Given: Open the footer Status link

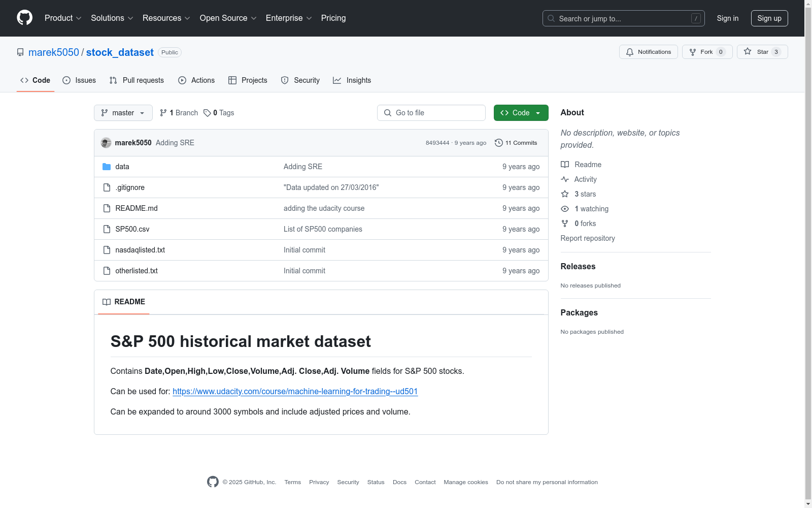Looking at the screenshot, I should pos(376,482).
